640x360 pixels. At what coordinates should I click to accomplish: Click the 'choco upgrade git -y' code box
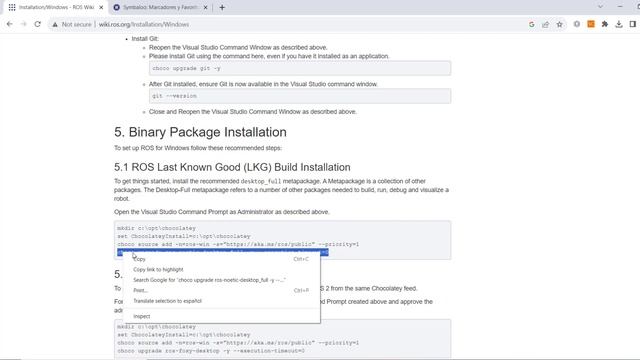tap(300, 68)
